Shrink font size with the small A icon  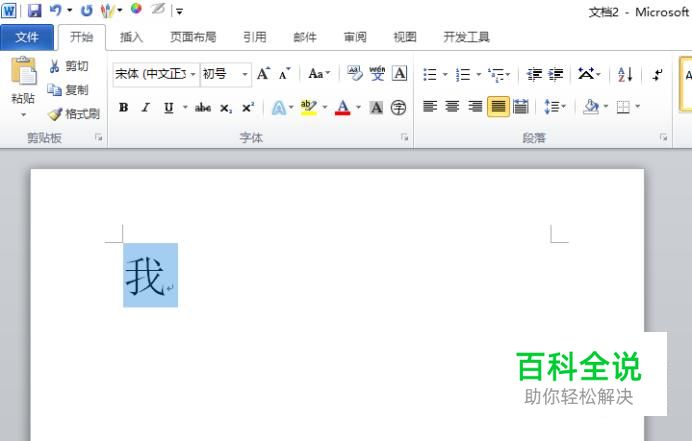tap(285, 74)
